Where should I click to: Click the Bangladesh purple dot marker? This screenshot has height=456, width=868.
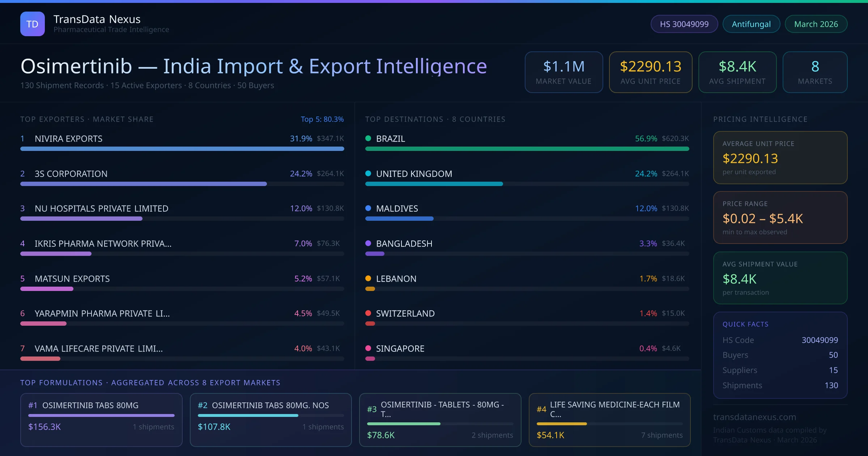(368, 243)
